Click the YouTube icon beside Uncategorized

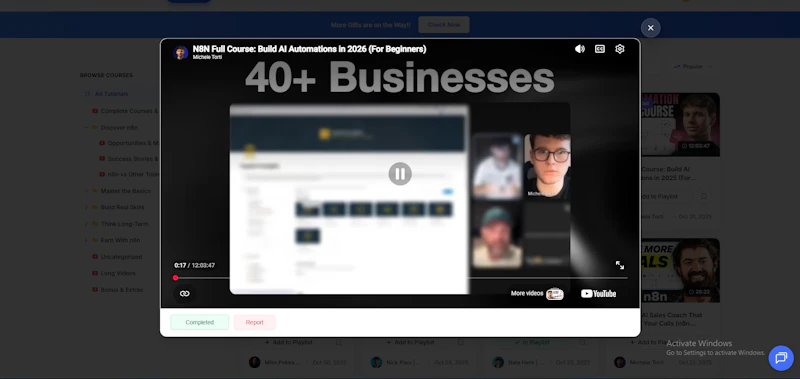coord(95,257)
